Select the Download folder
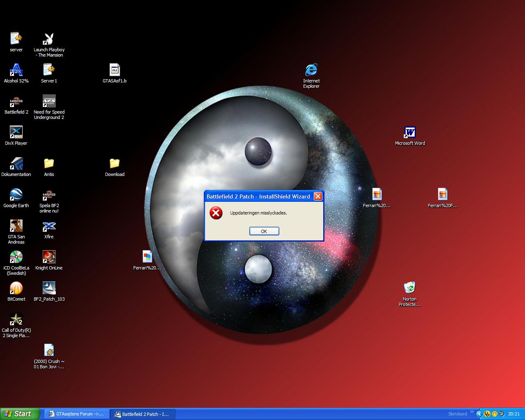525x420 pixels. pyautogui.click(x=114, y=167)
